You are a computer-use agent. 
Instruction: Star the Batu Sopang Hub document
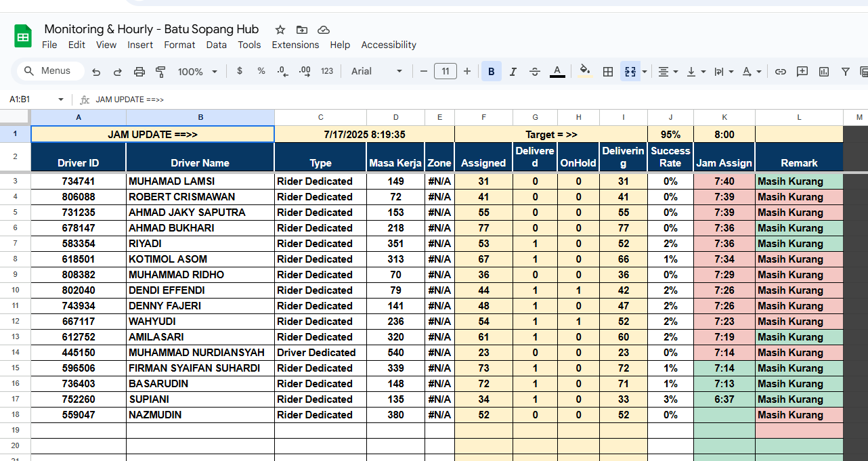click(280, 30)
